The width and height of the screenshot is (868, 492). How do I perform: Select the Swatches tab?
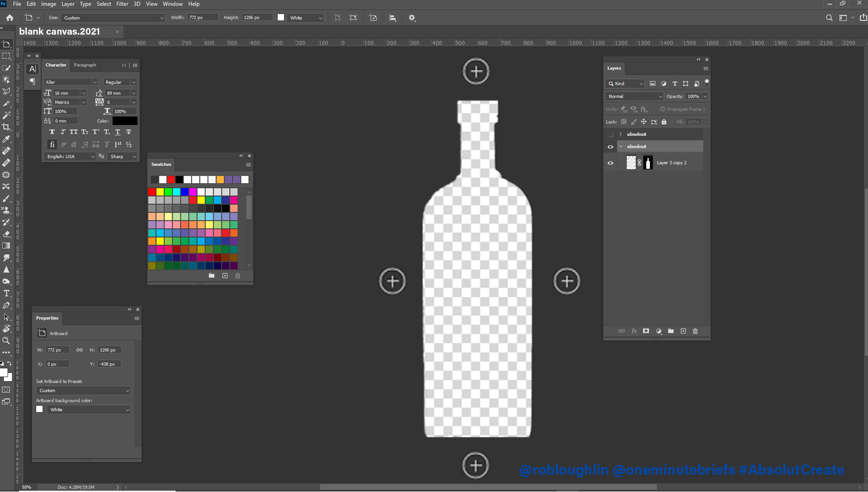coord(162,164)
